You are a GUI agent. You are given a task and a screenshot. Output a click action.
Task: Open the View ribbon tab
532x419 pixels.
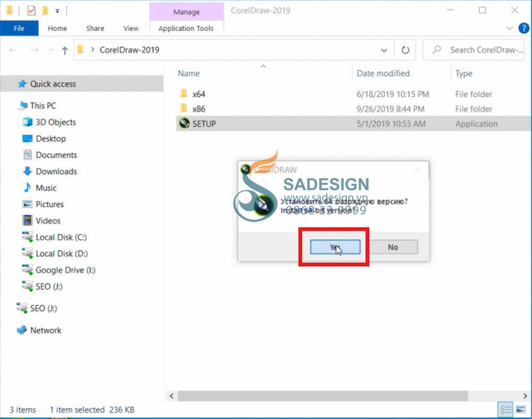point(131,29)
